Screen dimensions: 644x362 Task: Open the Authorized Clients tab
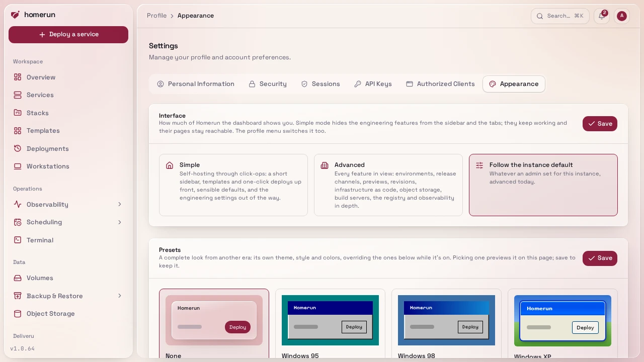(440, 84)
